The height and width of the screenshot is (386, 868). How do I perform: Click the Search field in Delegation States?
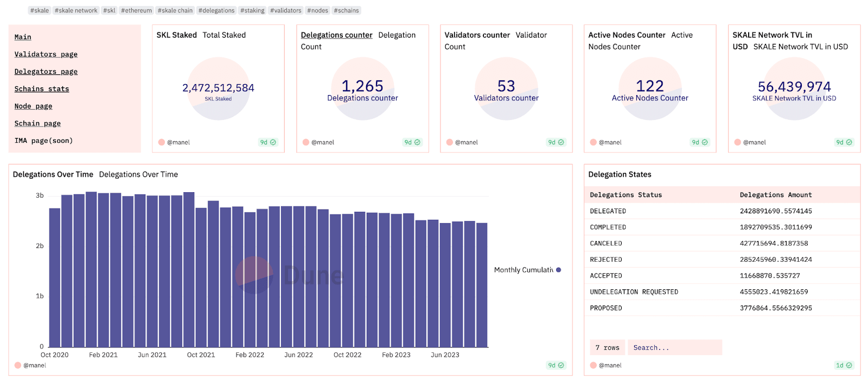click(x=674, y=347)
